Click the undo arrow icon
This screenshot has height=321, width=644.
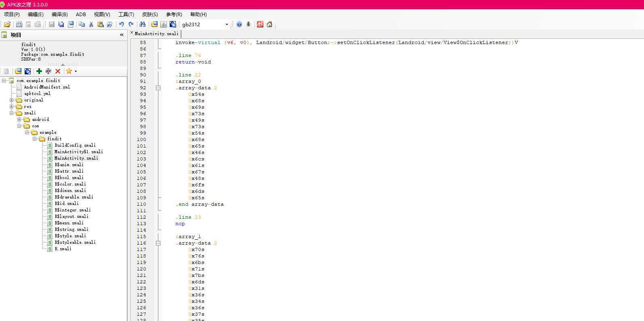(x=121, y=24)
